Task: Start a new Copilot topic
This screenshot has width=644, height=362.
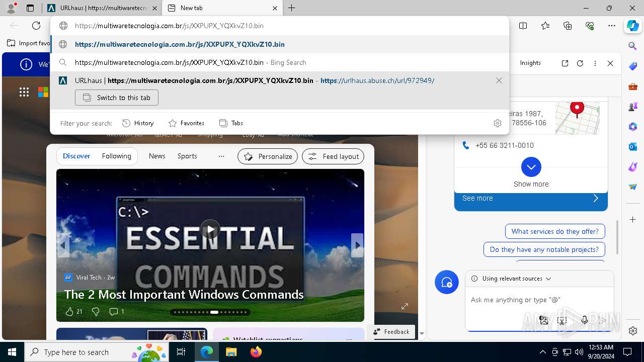Action: click(x=447, y=282)
